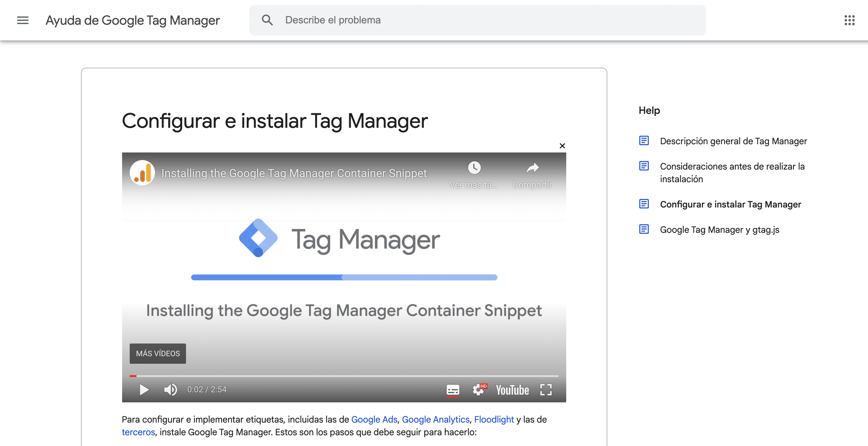Open the Google Analytics link
The width and height of the screenshot is (868, 446).
pos(435,419)
